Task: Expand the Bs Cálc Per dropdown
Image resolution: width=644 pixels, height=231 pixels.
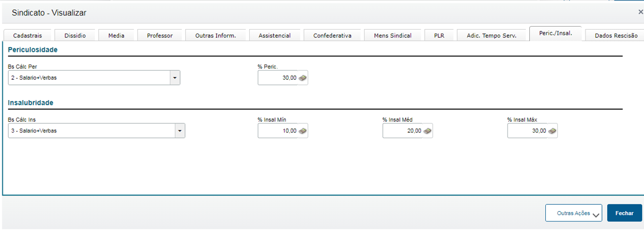Action: click(175, 78)
